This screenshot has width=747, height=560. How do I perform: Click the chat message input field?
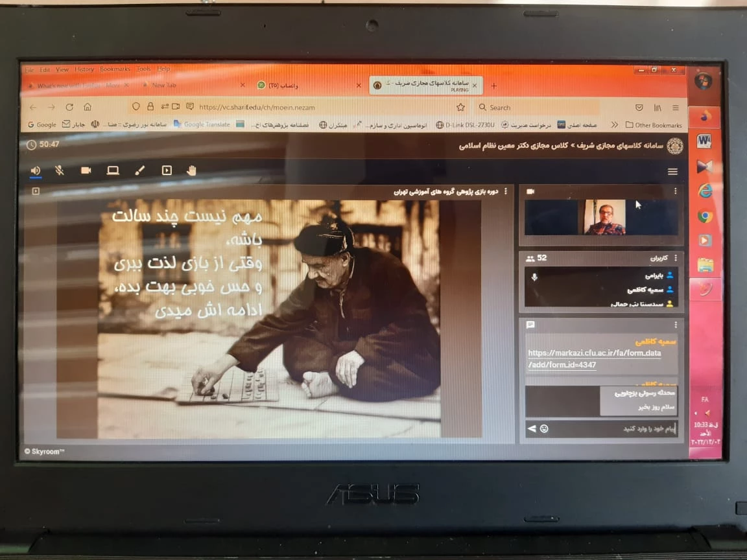(610, 428)
